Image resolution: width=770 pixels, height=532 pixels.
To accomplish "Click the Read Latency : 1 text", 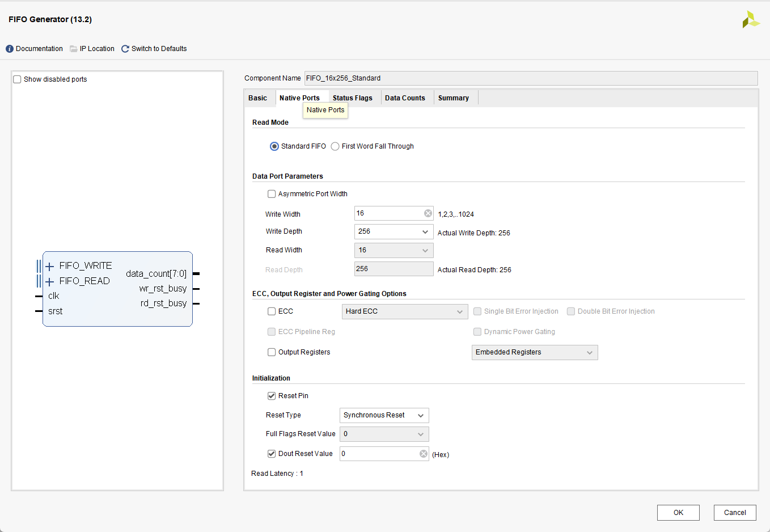I will point(277,474).
